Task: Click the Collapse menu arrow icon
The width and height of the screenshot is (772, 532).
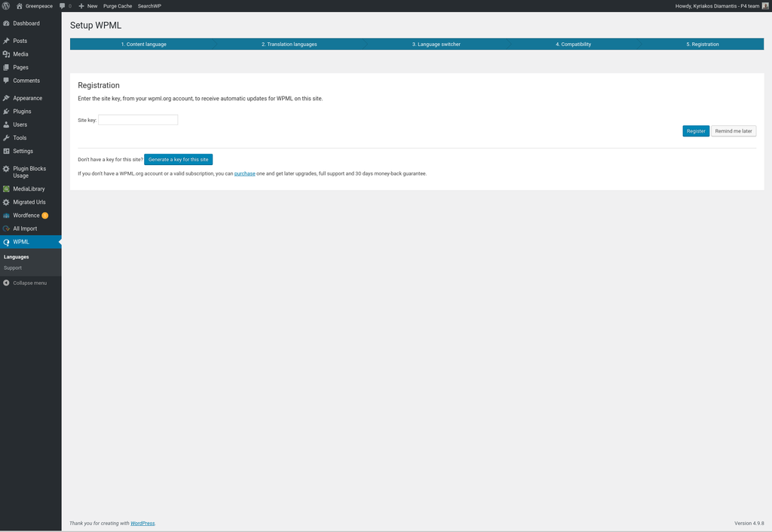Action: 6,283
